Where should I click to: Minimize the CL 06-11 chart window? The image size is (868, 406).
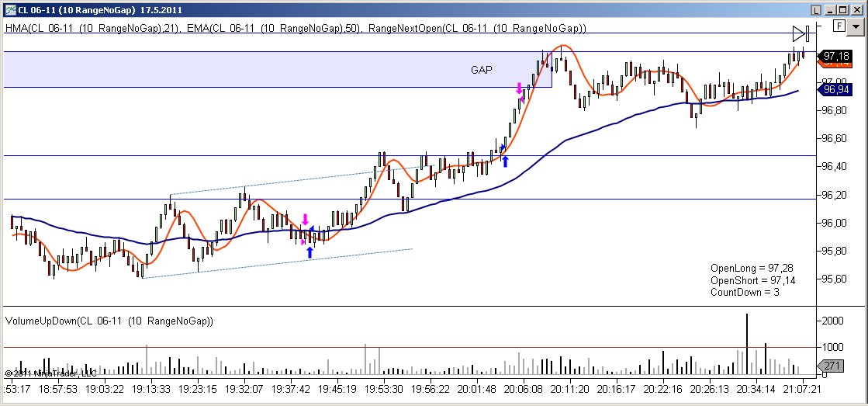click(830, 10)
